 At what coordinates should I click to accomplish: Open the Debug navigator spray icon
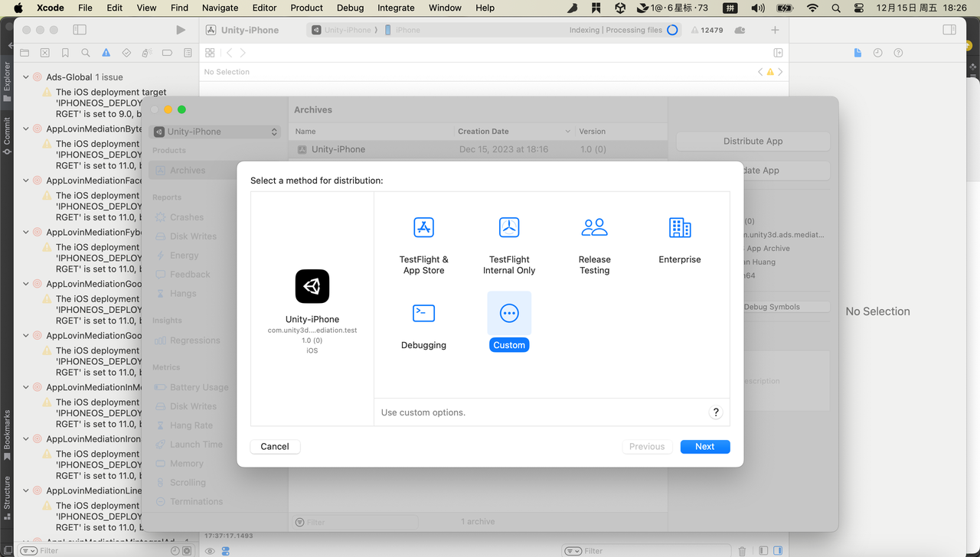147,53
